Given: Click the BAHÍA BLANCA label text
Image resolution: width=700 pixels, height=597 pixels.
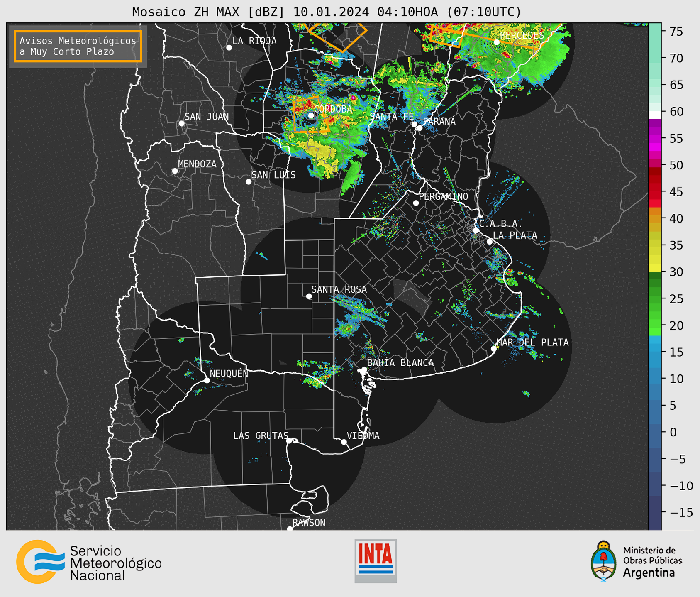Looking at the screenshot, I should pos(400,363).
